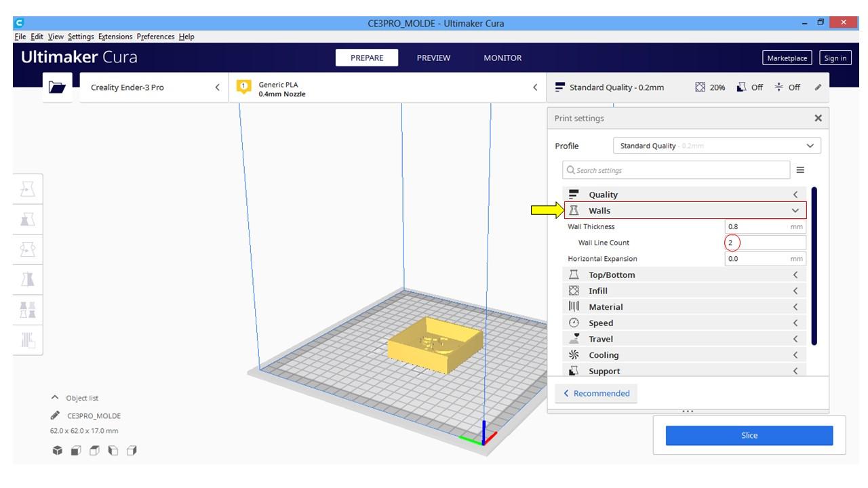Switch to the top view icon
The width and height of the screenshot is (868, 488).
point(94,450)
